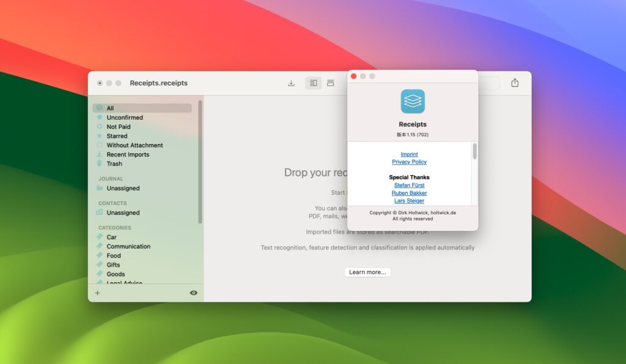
Task: Open the Trash section
Action: click(114, 163)
